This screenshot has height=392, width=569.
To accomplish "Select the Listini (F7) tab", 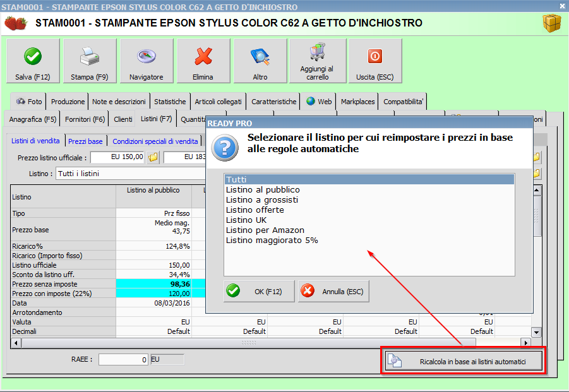I will point(156,119).
